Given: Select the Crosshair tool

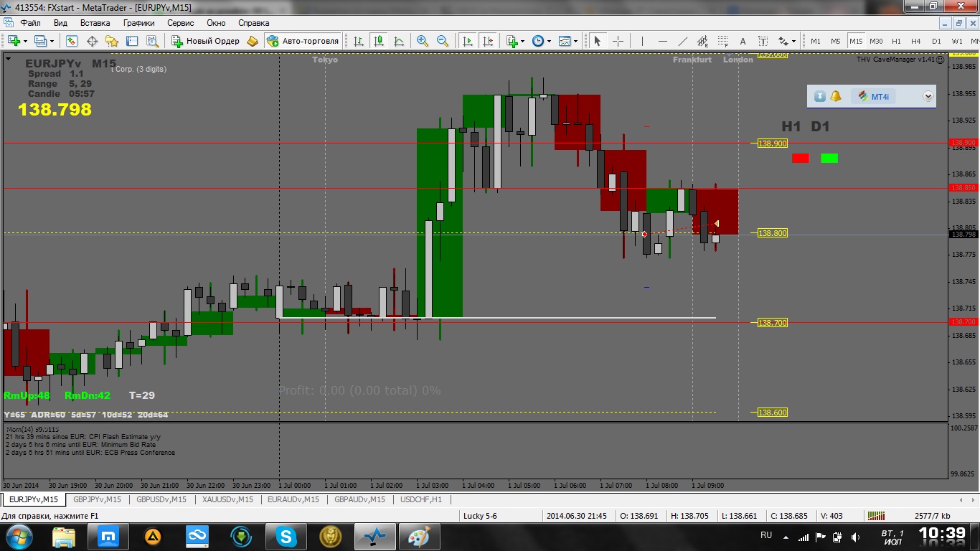Looking at the screenshot, I should [x=618, y=41].
